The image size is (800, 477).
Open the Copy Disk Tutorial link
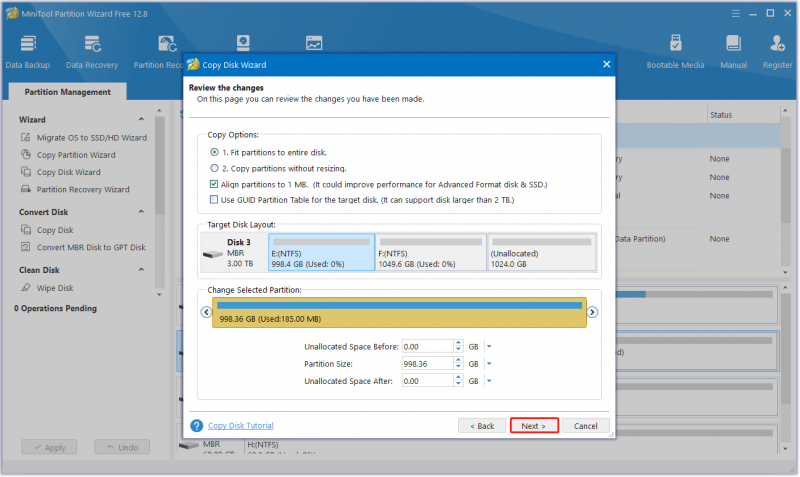240,425
